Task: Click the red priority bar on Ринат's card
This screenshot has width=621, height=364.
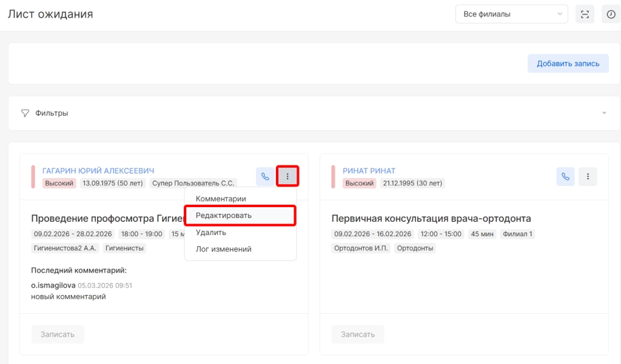Action: pos(333,176)
